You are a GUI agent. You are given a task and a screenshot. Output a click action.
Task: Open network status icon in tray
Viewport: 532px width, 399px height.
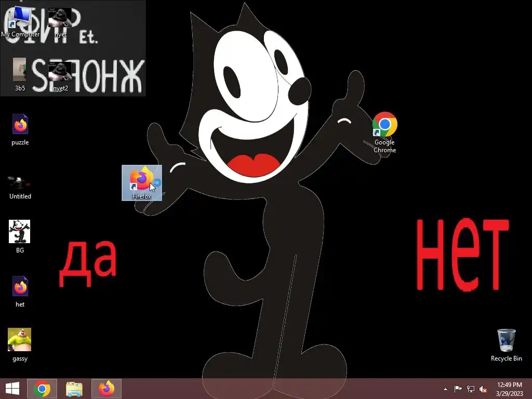471,389
